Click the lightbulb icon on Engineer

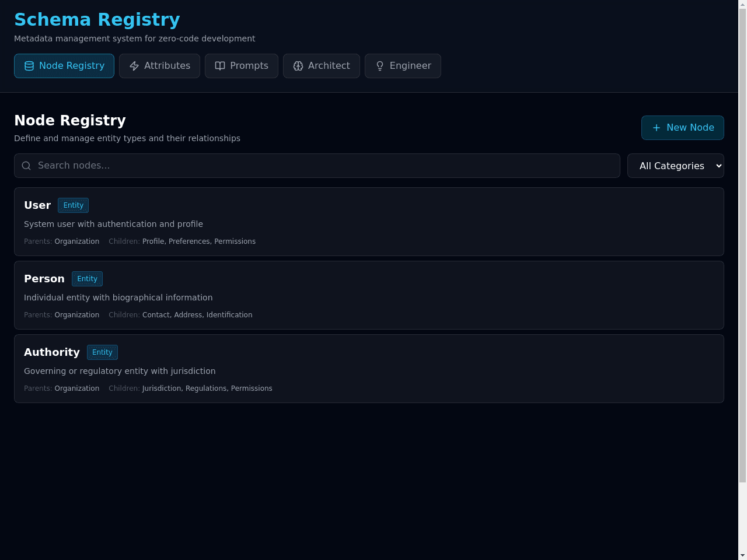(380, 66)
